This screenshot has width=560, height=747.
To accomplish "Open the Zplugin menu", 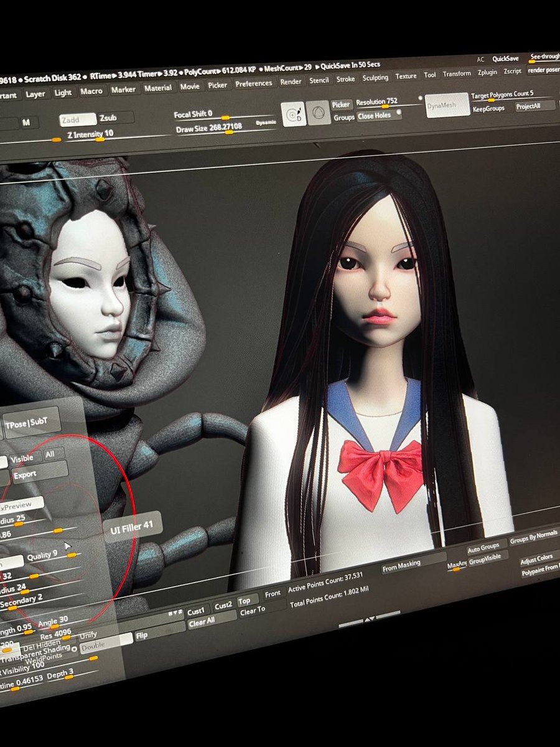I will (487, 72).
